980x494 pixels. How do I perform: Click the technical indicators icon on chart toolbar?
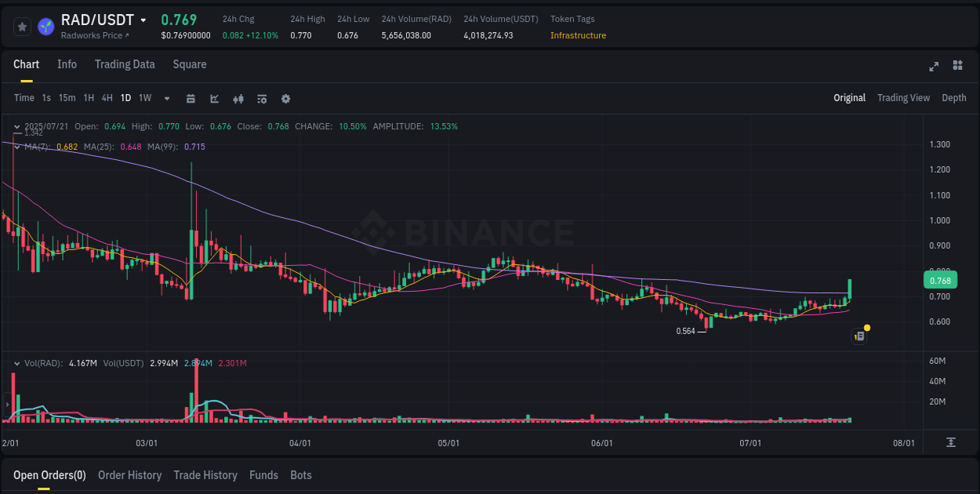pyautogui.click(x=238, y=99)
